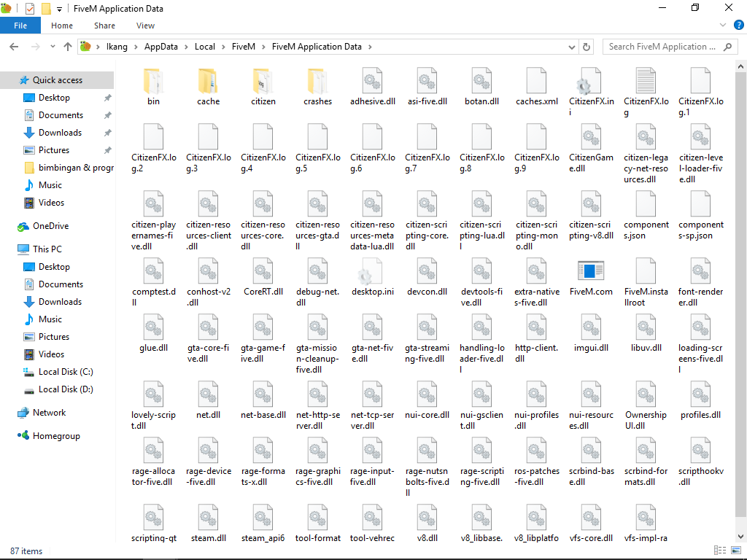
Task: Select the net.dll file
Action: (208, 400)
